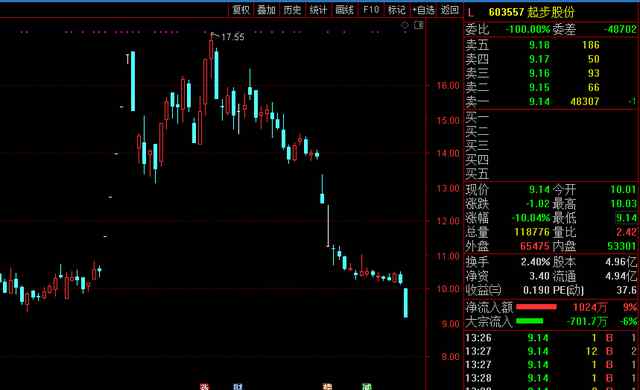Click the 量比 2.42 value

(x=626, y=232)
